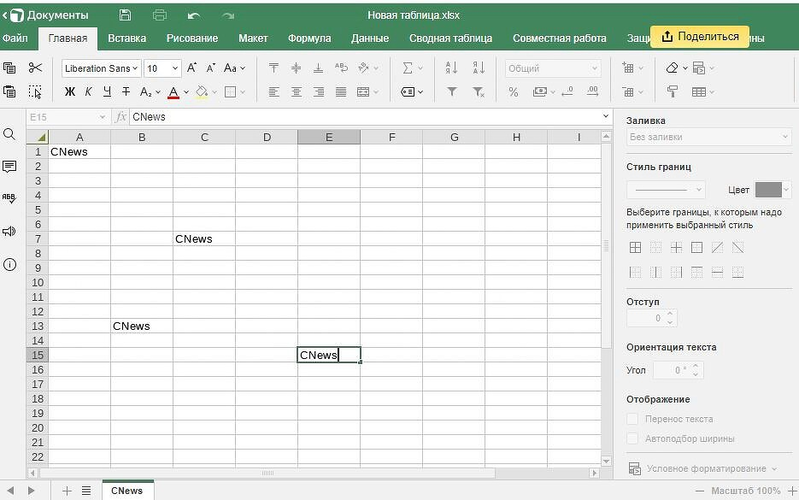Open the change case Aa dropdown
This screenshot has height=500, width=799.
click(x=234, y=68)
